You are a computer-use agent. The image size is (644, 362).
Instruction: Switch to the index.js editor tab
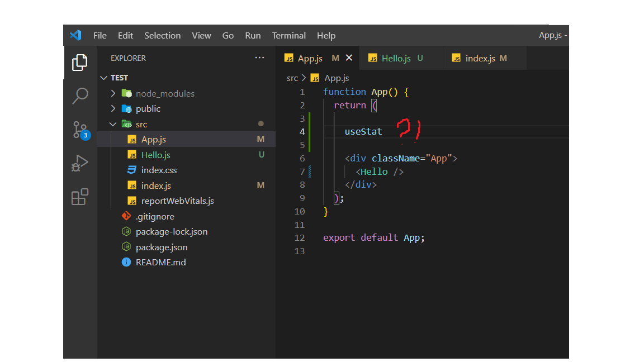point(480,58)
